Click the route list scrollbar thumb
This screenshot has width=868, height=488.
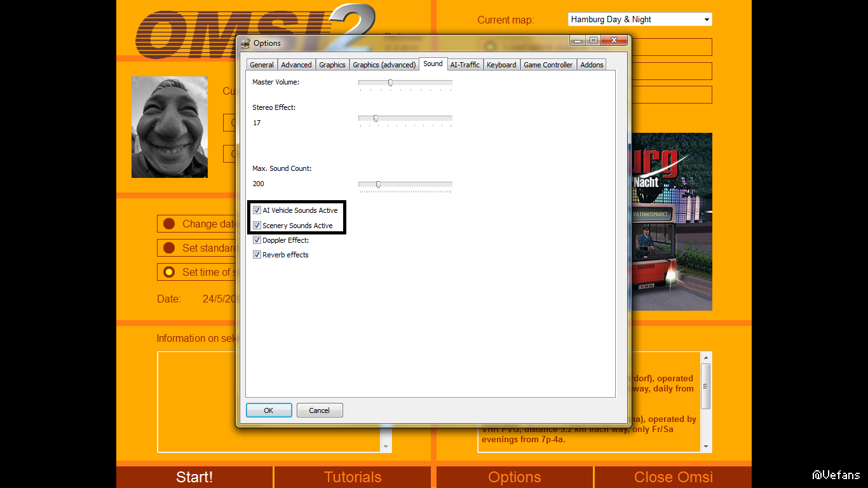coord(706,386)
